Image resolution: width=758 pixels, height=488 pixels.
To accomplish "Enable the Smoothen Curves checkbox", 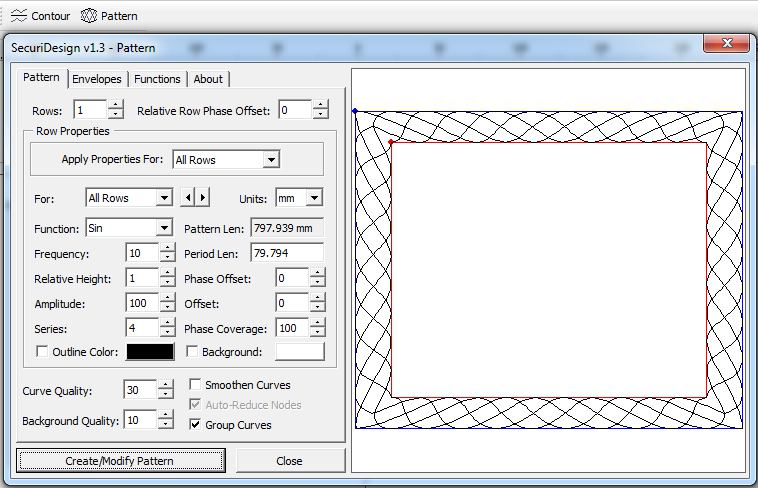I will click(195, 385).
